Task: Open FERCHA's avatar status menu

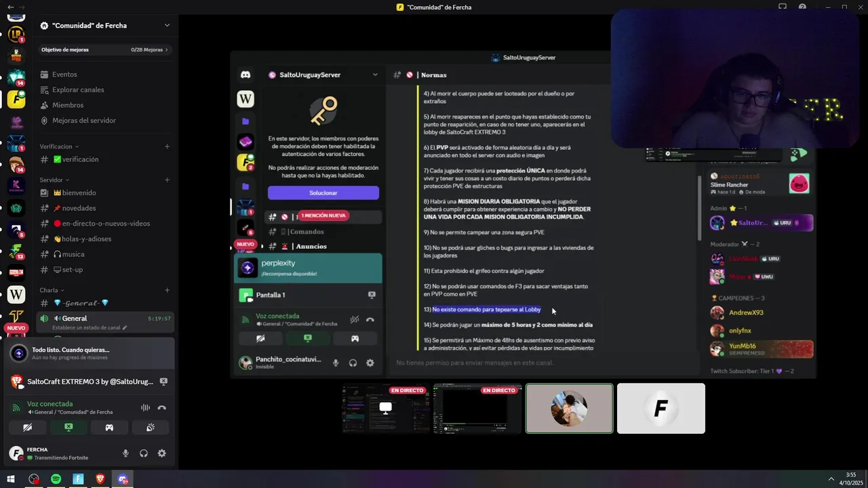Action: tap(16, 453)
